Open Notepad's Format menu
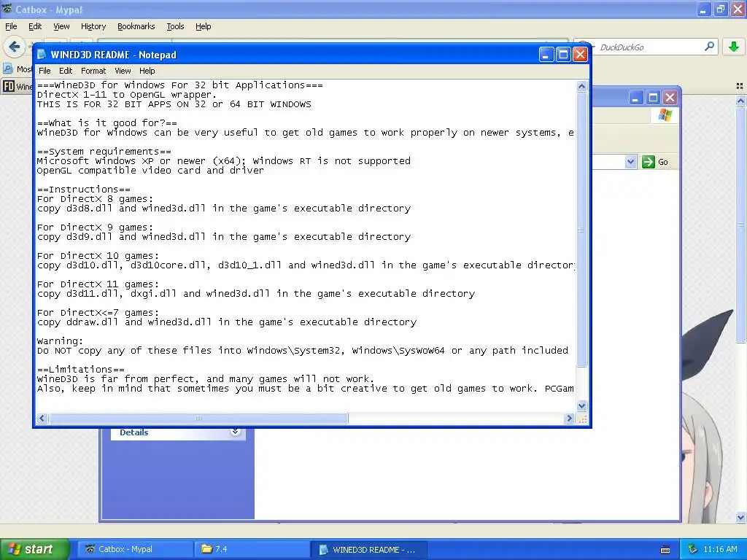 point(93,71)
